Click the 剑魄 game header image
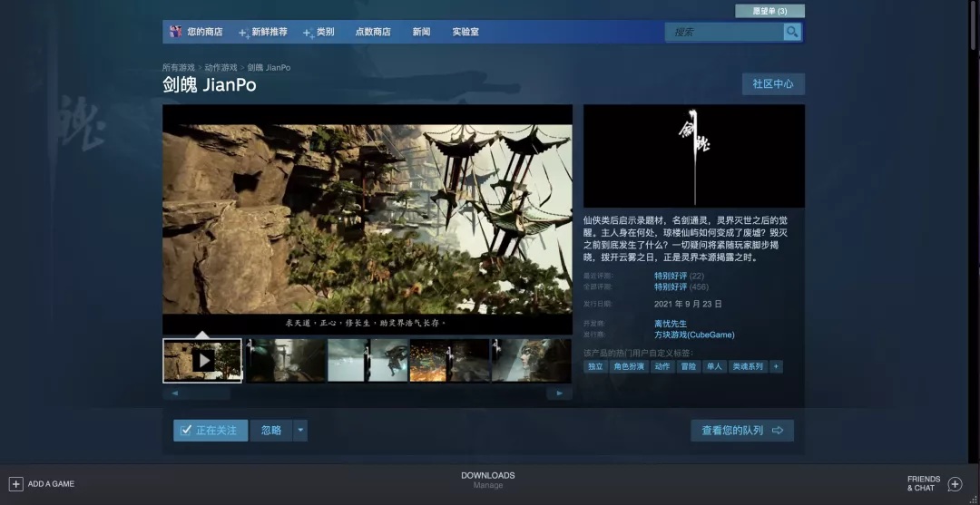The height and width of the screenshot is (505, 980). (x=694, y=156)
